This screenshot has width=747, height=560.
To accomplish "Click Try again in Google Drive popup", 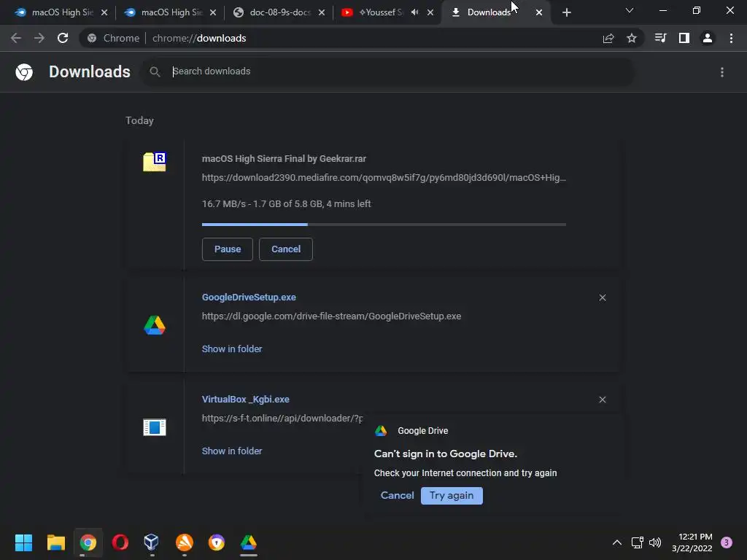I will click(x=452, y=496).
